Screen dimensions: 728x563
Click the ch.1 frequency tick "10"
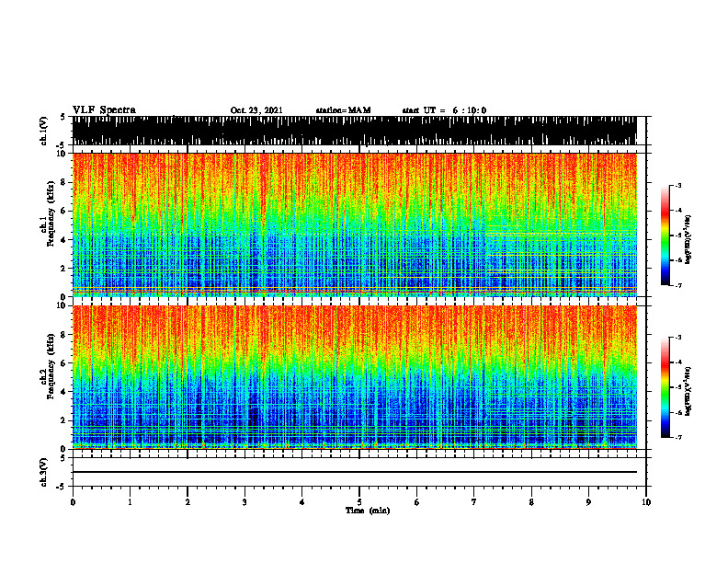point(62,154)
